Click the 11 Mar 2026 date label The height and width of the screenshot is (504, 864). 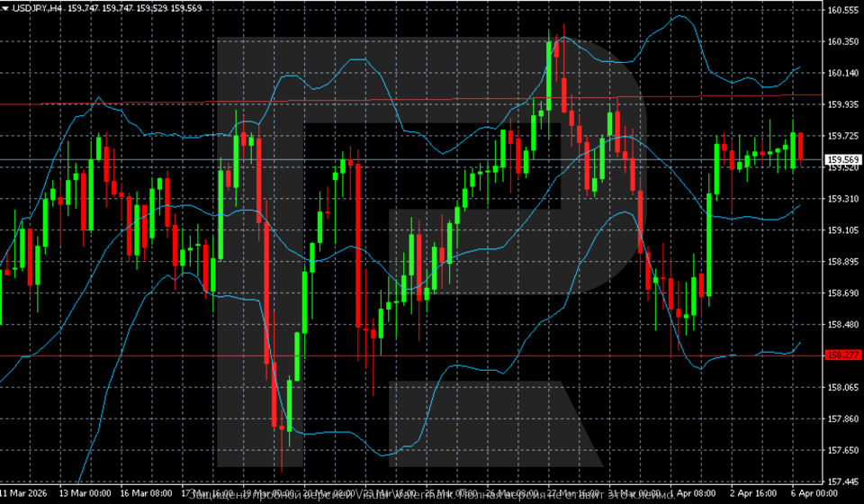tap(24, 494)
